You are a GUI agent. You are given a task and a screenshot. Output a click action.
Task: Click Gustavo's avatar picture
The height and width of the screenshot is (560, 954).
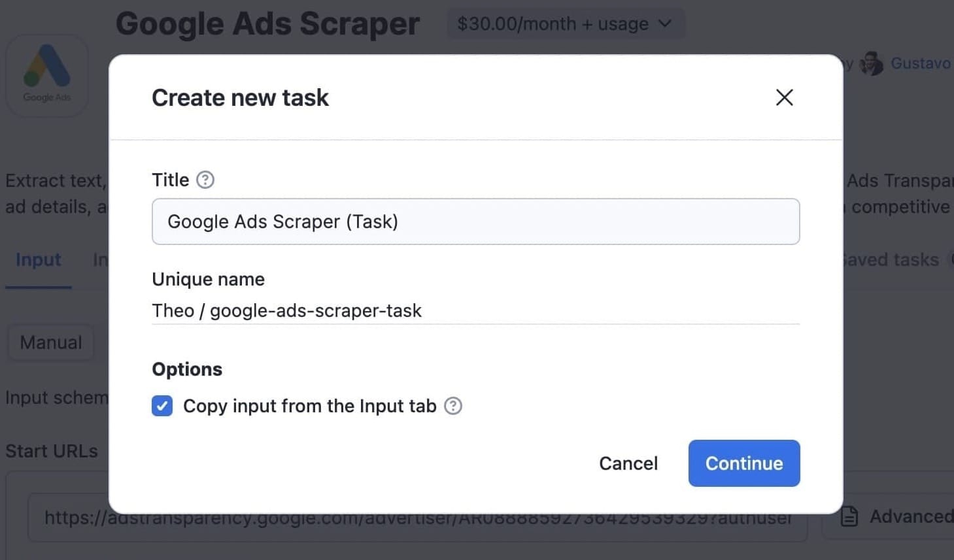tap(872, 63)
